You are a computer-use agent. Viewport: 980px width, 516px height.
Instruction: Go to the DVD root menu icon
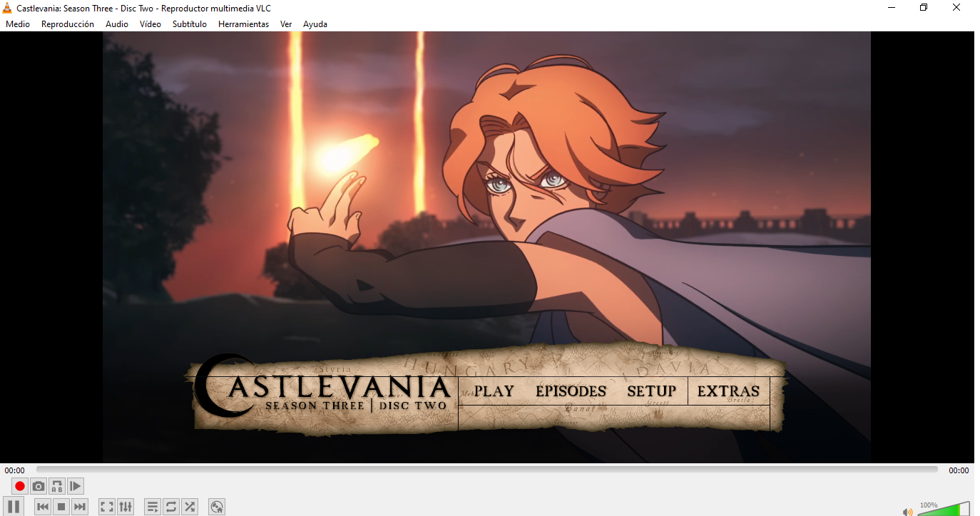click(x=218, y=507)
